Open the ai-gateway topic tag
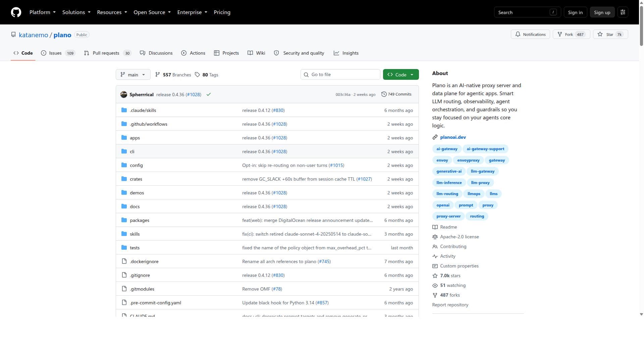644x362 pixels. click(447, 149)
